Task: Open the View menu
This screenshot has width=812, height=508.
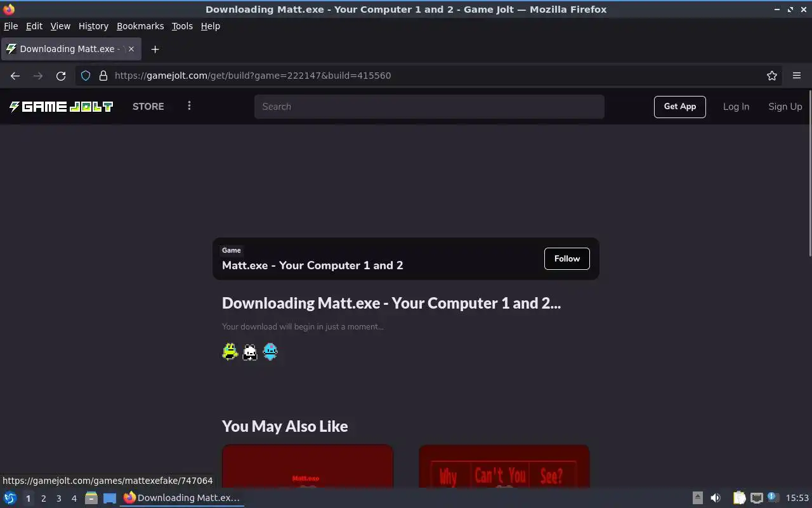Action: click(60, 26)
